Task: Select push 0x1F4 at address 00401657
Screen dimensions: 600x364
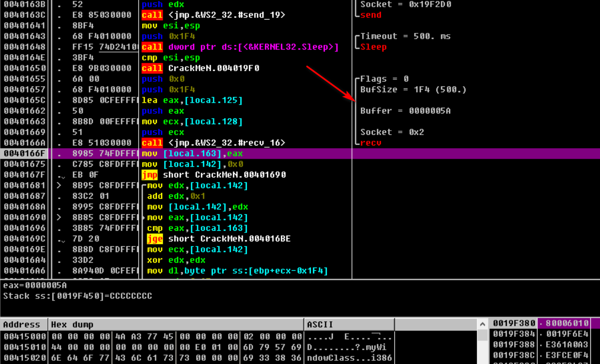Action: pyautogui.click(x=169, y=90)
